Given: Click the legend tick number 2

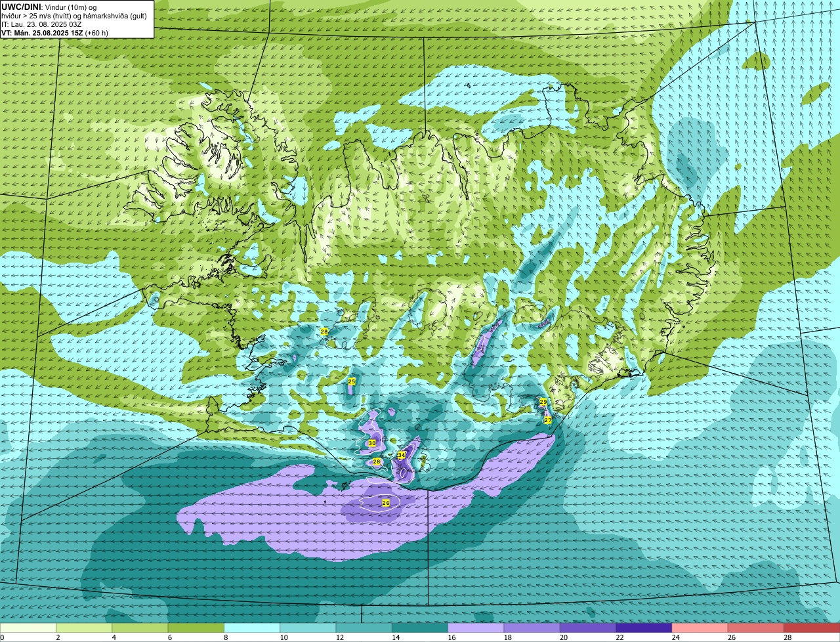Looking at the screenshot, I should (58, 637).
